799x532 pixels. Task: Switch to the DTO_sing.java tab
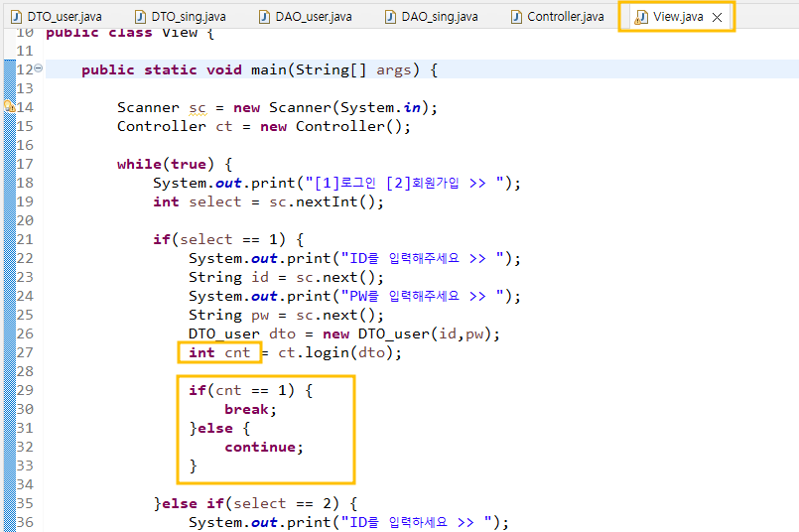[181, 17]
